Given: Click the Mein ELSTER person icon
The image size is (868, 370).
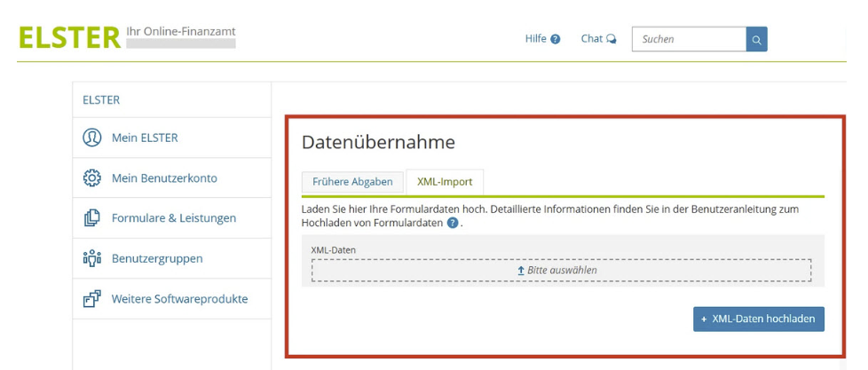Looking at the screenshot, I should point(92,138).
